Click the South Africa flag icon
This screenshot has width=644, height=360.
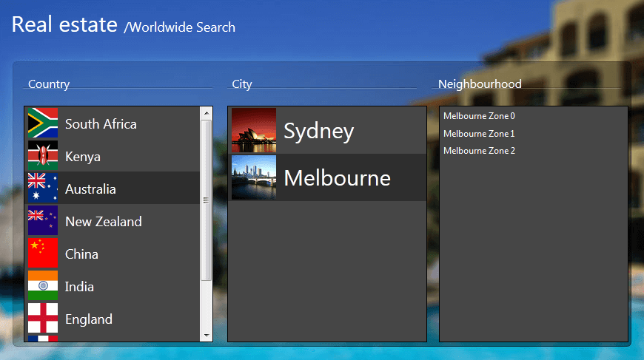(42, 123)
